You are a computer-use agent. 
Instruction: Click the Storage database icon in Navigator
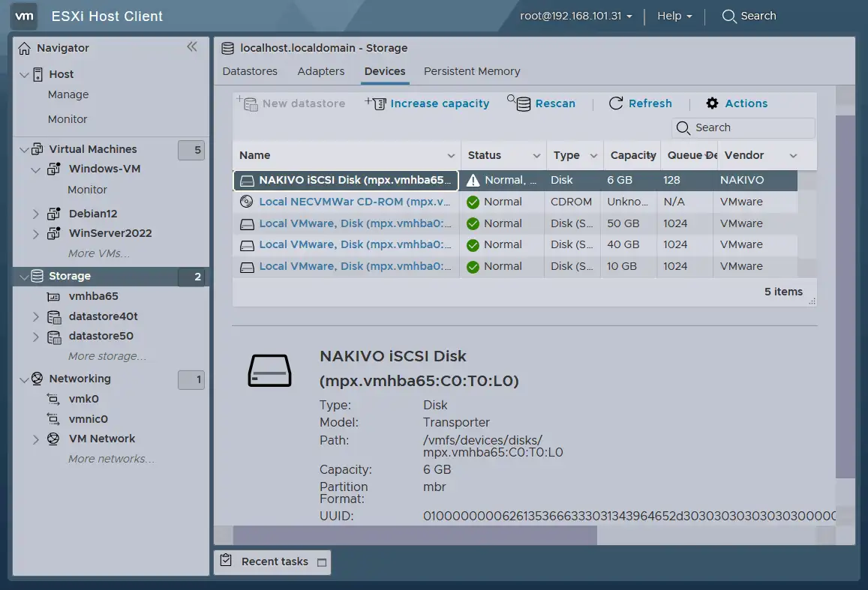pos(37,276)
